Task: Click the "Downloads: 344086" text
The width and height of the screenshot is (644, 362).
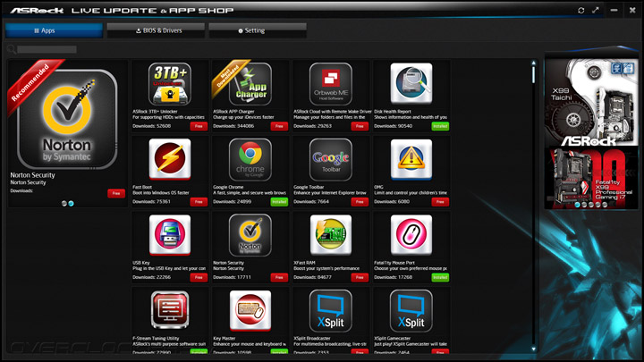Action: (233, 126)
